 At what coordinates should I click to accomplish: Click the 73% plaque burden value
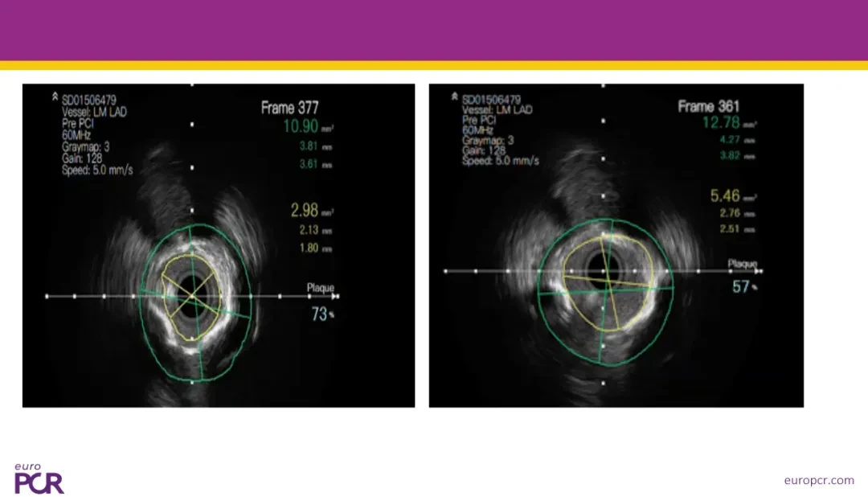pos(323,314)
